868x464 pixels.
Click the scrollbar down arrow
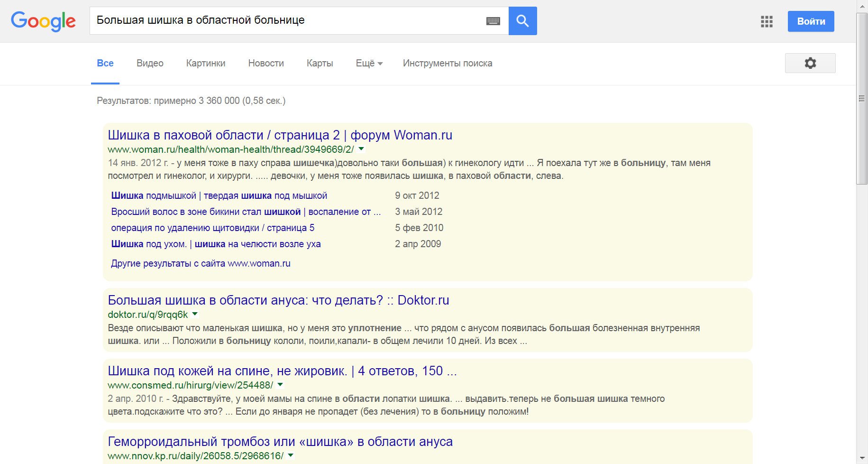coord(862,458)
